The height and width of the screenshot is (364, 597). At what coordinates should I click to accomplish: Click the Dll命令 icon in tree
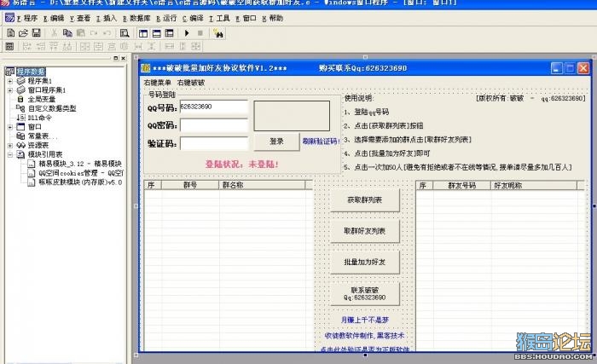tap(20, 118)
